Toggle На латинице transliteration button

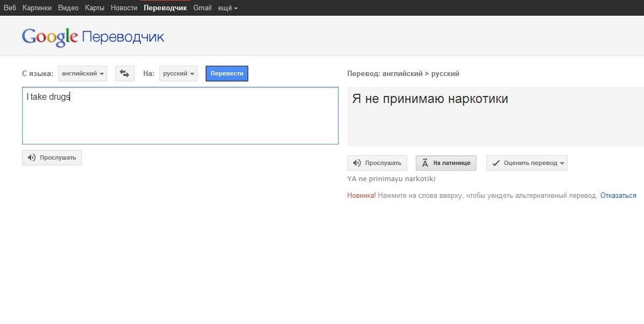pos(446,163)
